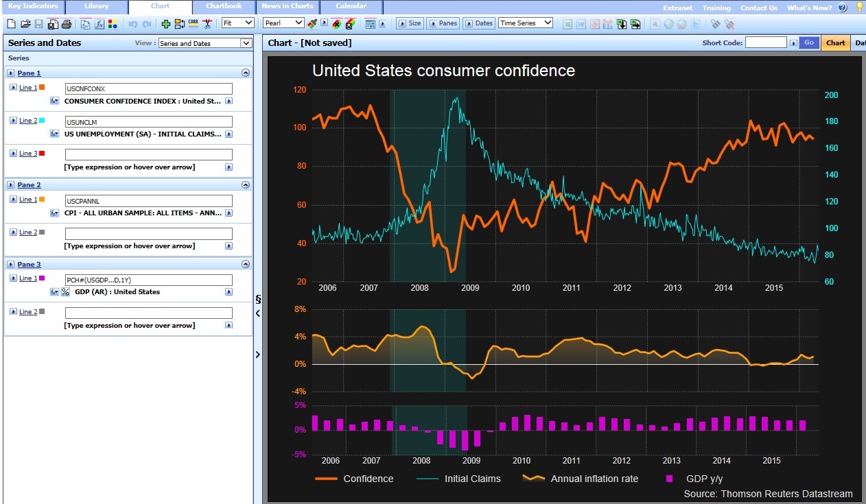Open the Time Series chart type dropdown
Viewport: 866px width, 504px height.
[x=526, y=23]
